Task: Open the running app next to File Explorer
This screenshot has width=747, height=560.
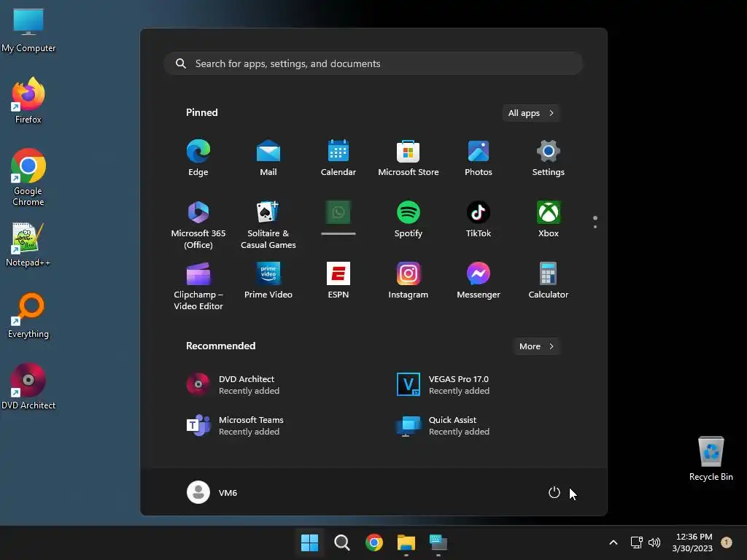Action: coord(438,542)
